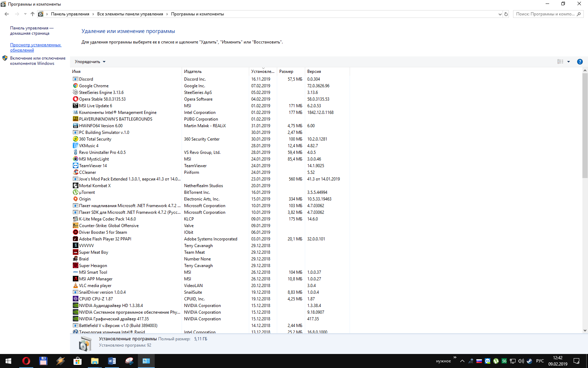Click the Counter-Strike: Global Offensive icon

[75, 226]
